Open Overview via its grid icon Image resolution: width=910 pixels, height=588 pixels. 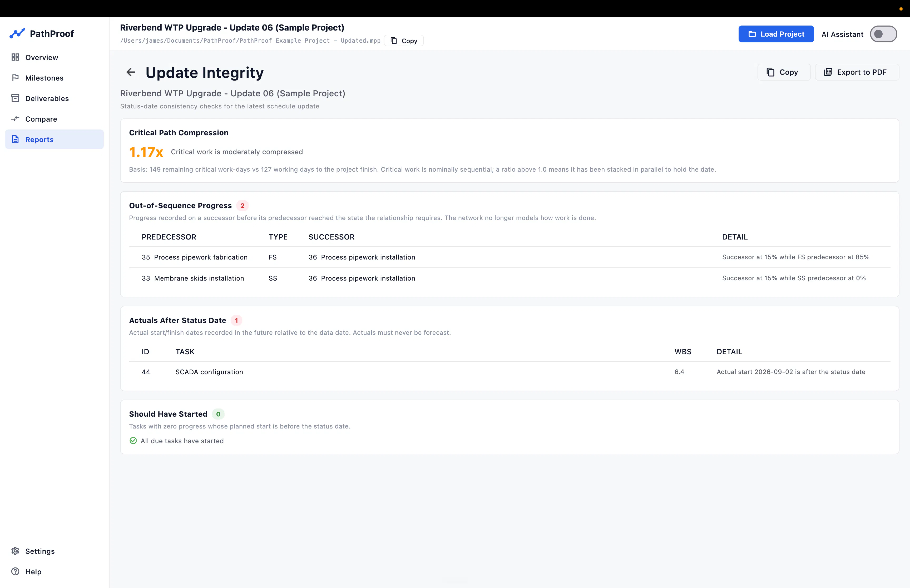(x=15, y=57)
